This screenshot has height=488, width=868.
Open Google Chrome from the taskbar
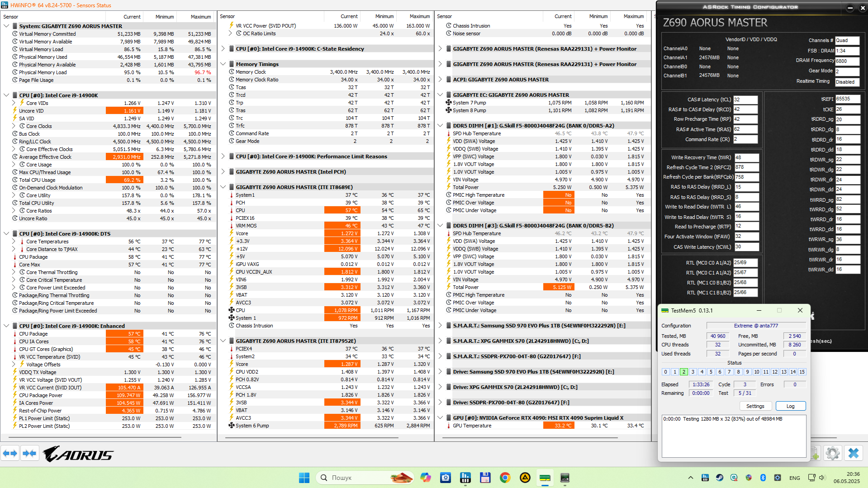pos(505,478)
